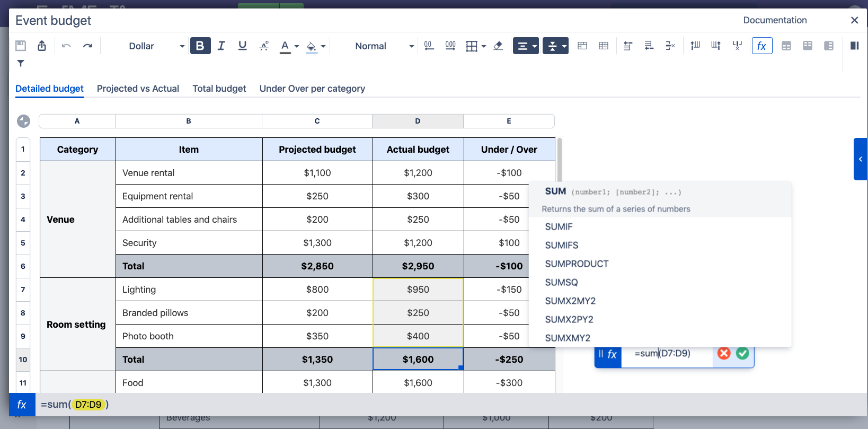Image resolution: width=868 pixels, height=429 pixels.
Task: Click the save icon in toolbar
Action: (21, 46)
